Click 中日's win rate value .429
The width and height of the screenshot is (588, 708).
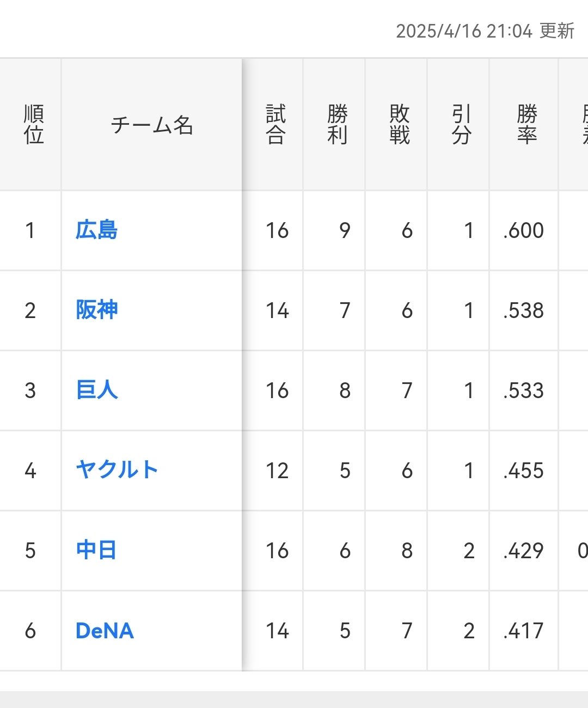523,551
